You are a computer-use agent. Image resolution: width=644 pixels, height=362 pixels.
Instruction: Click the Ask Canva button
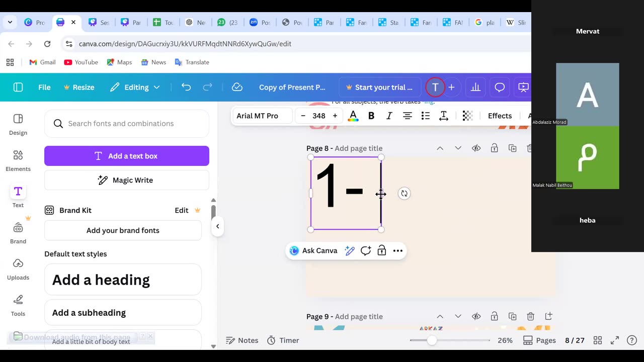(x=313, y=250)
